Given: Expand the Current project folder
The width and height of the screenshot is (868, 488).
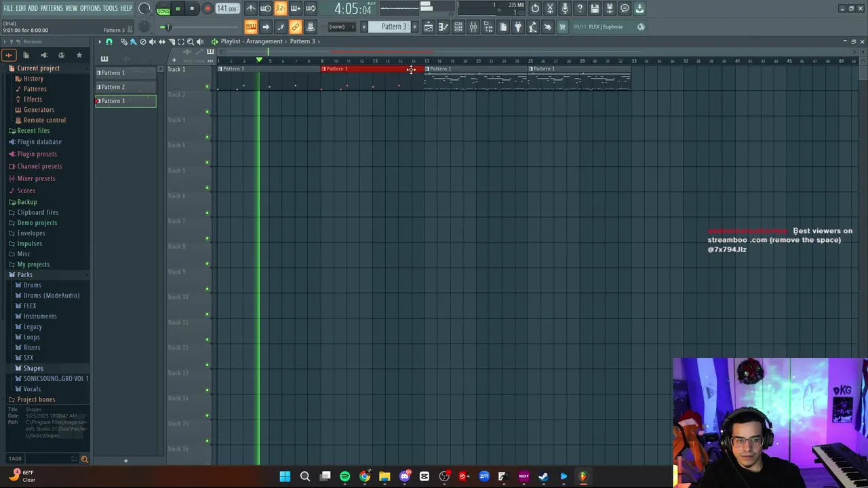Looking at the screenshot, I should 38,68.
